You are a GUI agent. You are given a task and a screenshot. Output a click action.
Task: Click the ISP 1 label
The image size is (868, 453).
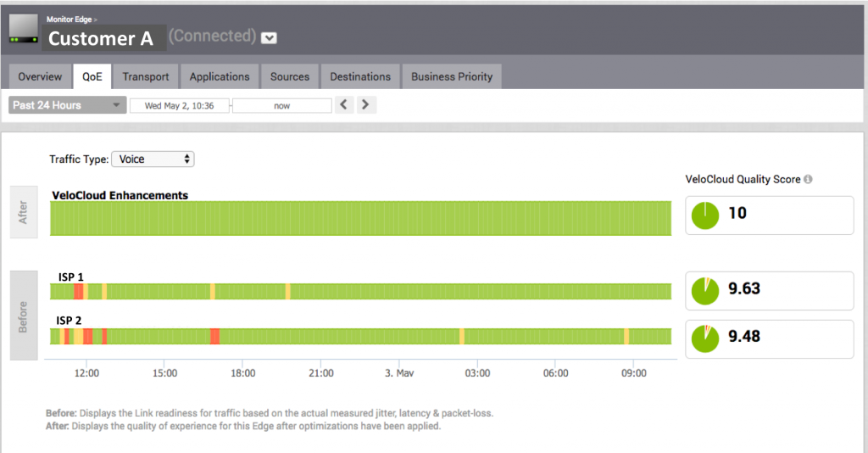pos(71,277)
